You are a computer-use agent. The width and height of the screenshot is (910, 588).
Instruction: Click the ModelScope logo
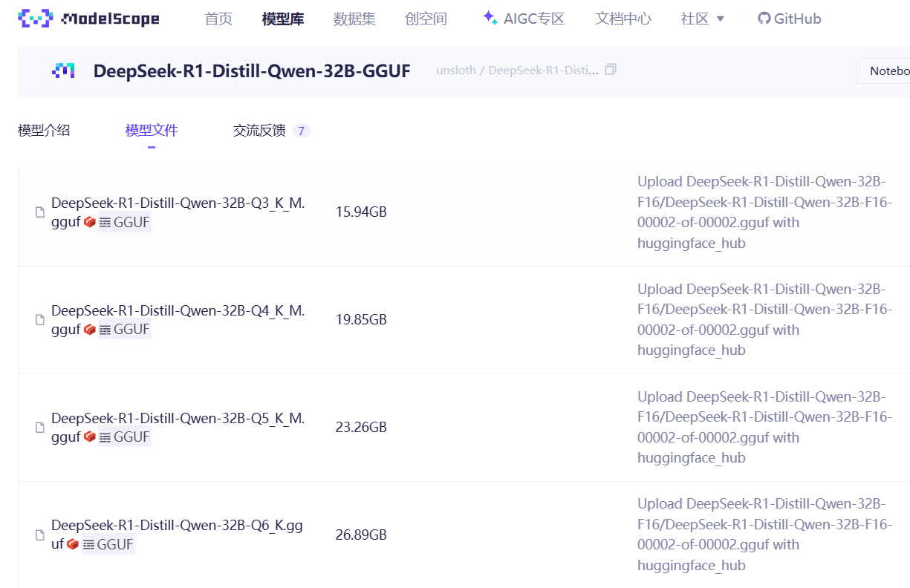[x=88, y=19]
